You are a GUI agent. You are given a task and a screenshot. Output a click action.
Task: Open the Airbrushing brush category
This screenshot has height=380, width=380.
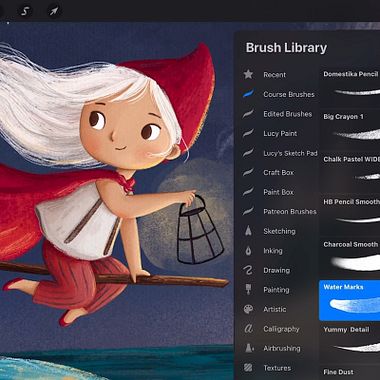click(282, 349)
